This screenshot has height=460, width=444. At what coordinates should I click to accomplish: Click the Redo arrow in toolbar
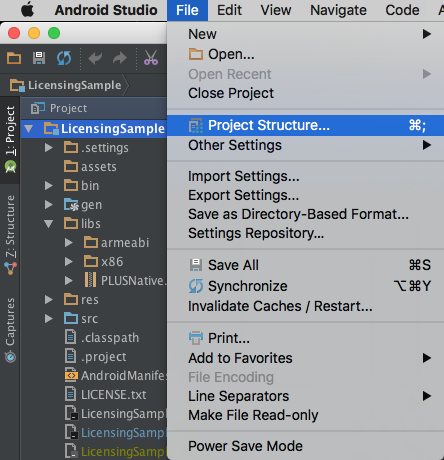[x=120, y=58]
